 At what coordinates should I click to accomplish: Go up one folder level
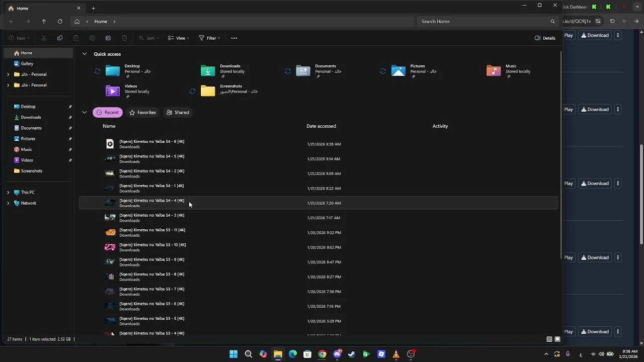[x=44, y=21]
